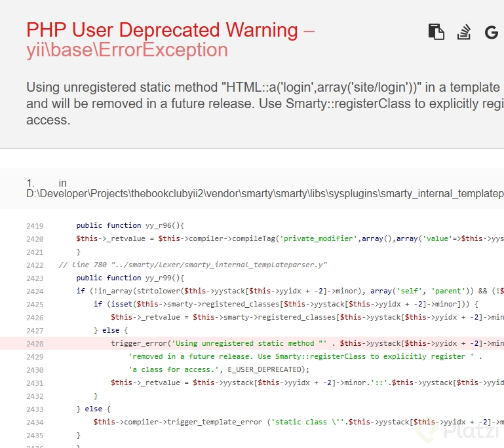
Task: Click highlighted error line 2428
Action: [x=252, y=343]
